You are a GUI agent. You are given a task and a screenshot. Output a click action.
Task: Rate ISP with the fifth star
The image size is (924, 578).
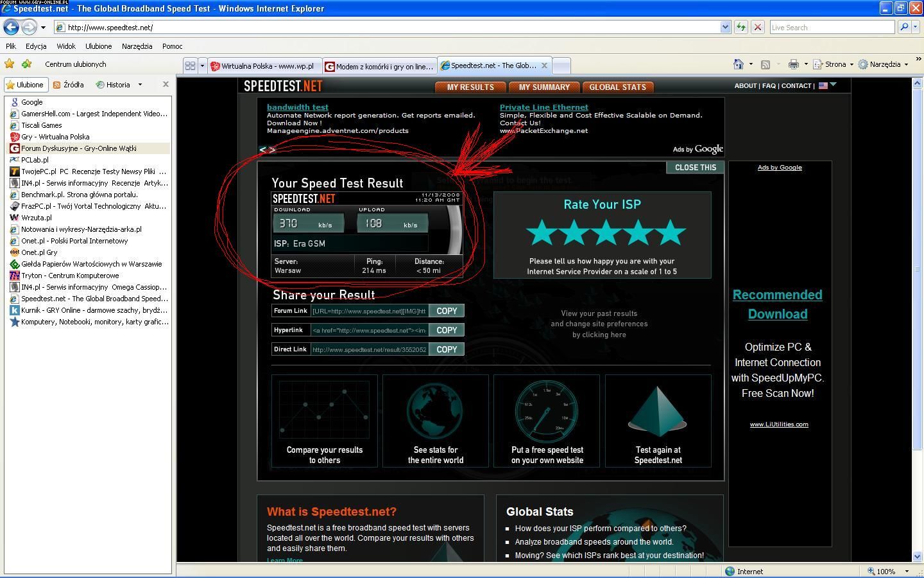[671, 232]
